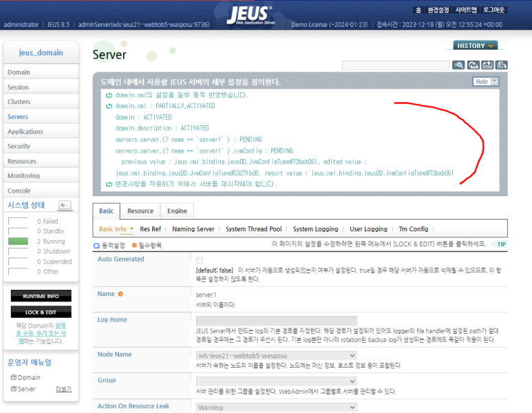Open Console in the left menu
The image size is (532, 413).
41,191
